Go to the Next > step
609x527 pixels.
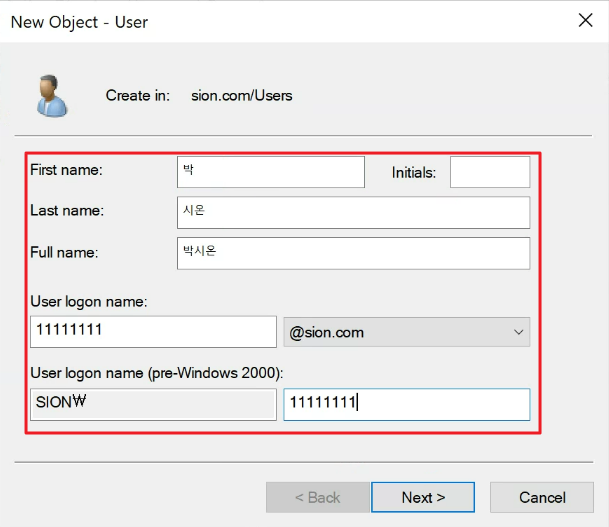point(423,497)
